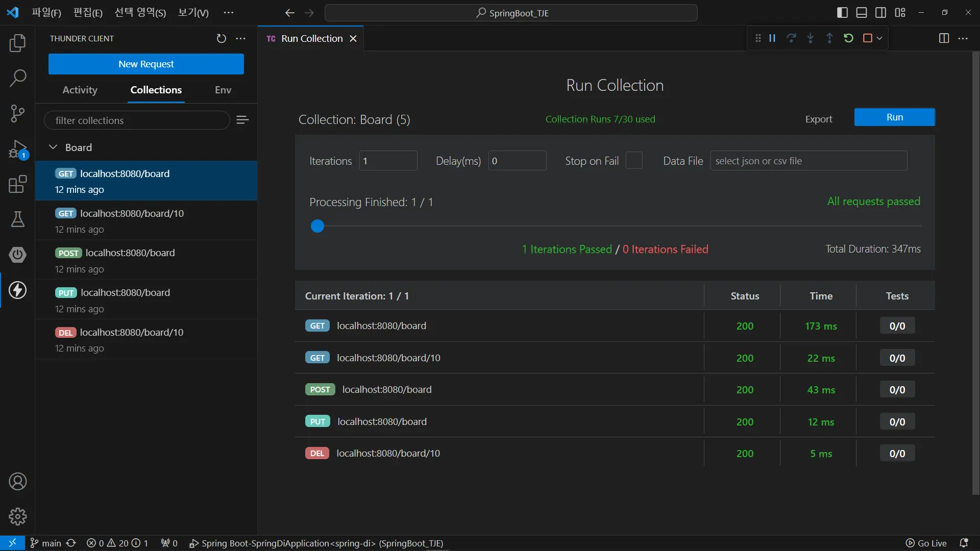Open the stop button dropdown arrow
Image resolution: width=980 pixels, height=551 pixels.
point(879,38)
